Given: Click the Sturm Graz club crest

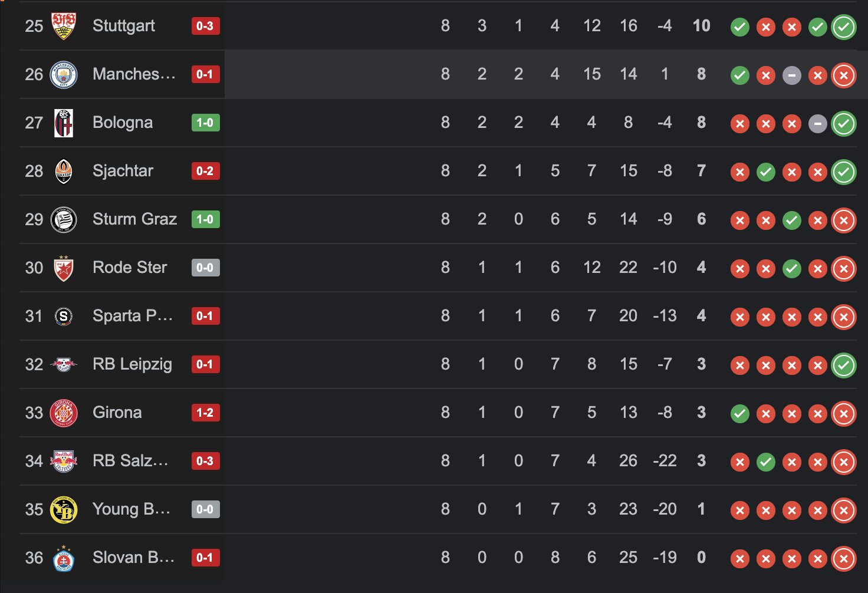Looking at the screenshot, I should [x=64, y=220].
